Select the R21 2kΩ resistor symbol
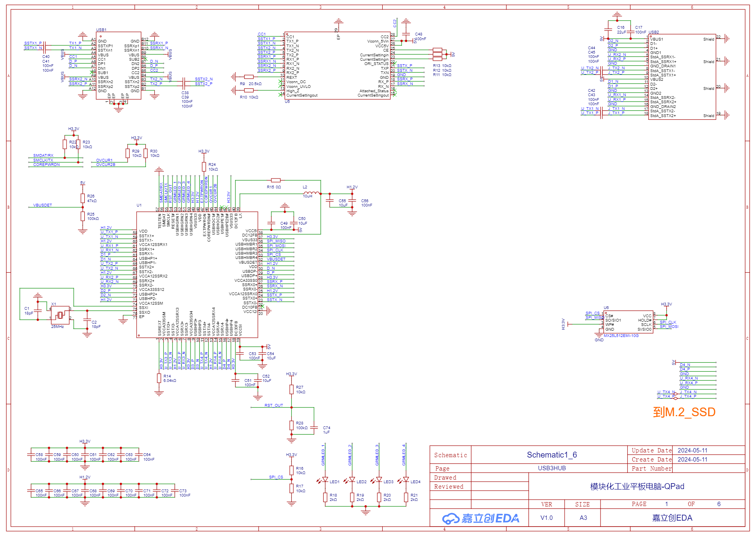The width and height of the screenshot is (756, 536). 406,497
